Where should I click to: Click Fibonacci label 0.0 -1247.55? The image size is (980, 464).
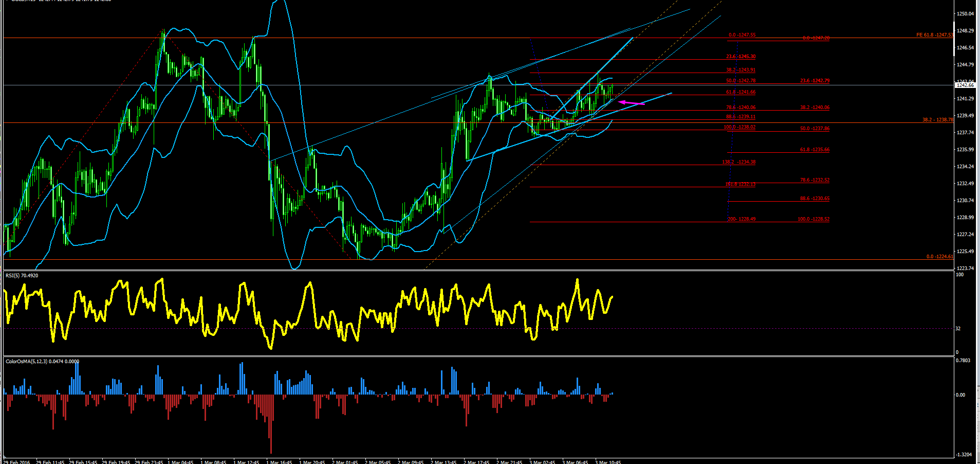pos(742,35)
